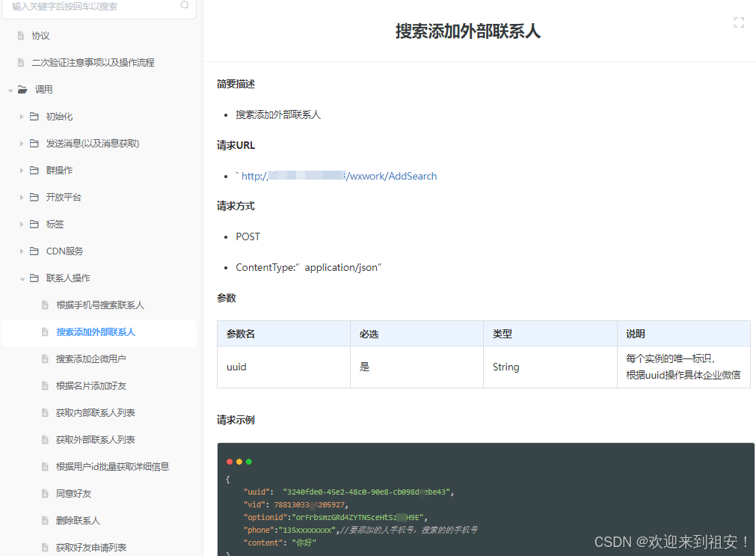Viewport: 756px width, 556px height.
Task: Open 获取内部联系人列表 page
Action: tap(96, 413)
